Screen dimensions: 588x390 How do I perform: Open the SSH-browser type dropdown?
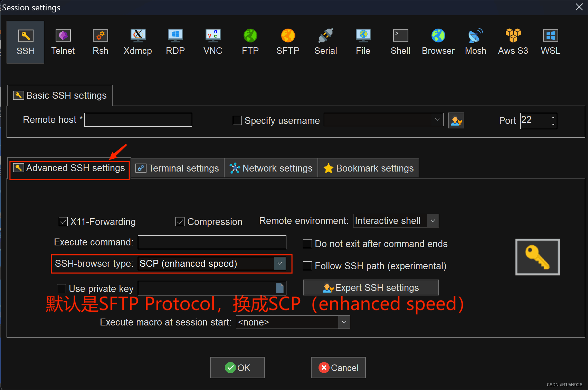coord(280,264)
